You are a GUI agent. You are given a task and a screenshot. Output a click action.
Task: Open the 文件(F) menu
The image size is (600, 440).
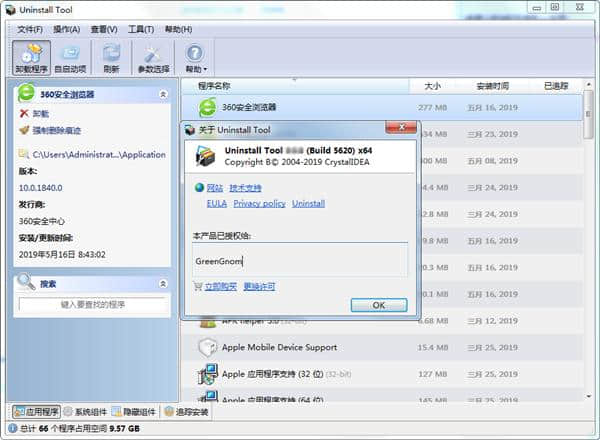[x=30, y=29]
